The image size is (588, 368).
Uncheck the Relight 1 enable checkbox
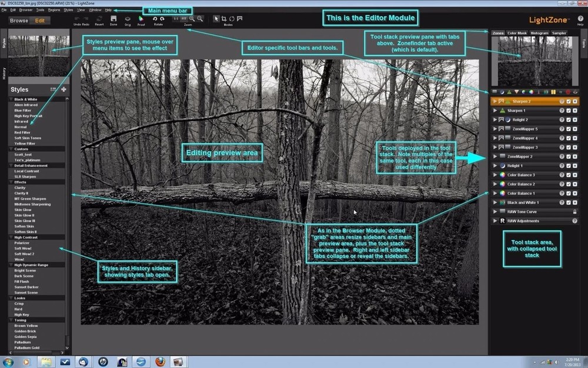coord(568,164)
